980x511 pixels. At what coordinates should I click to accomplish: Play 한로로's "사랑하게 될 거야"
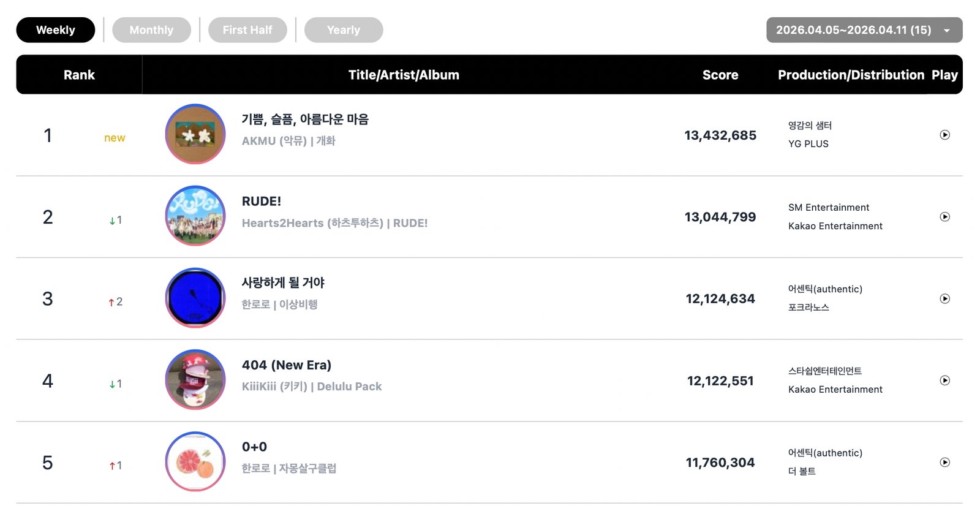tap(946, 299)
